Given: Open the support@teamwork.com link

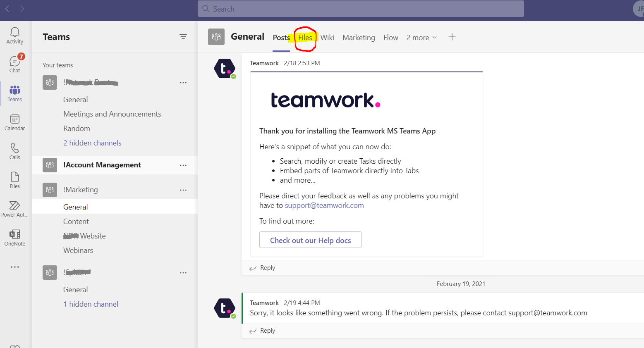Looking at the screenshot, I should tap(324, 205).
